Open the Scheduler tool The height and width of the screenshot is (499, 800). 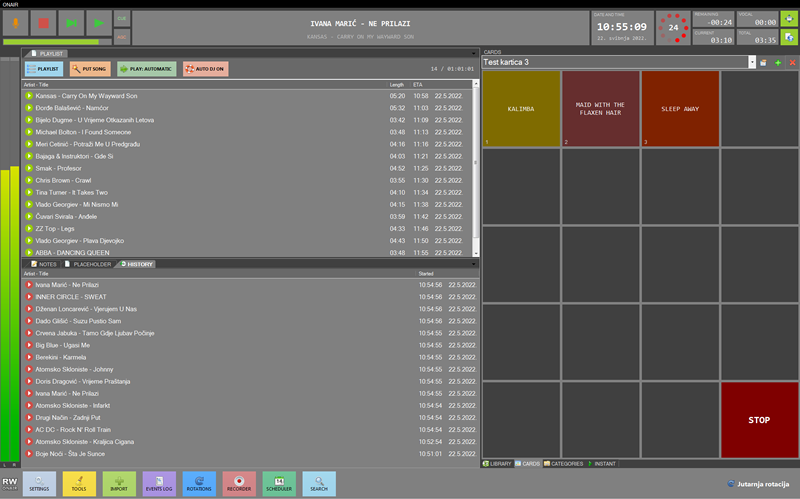pyautogui.click(x=279, y=484)
